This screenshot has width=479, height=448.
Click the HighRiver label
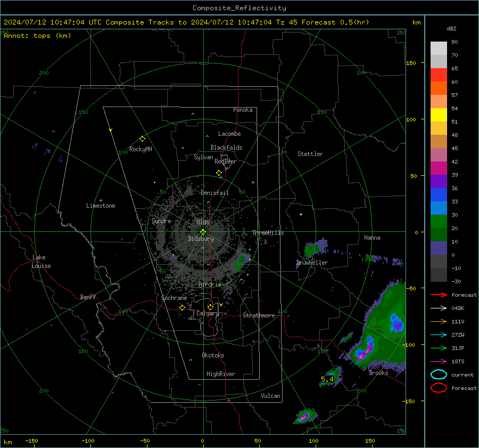(221, 374)
